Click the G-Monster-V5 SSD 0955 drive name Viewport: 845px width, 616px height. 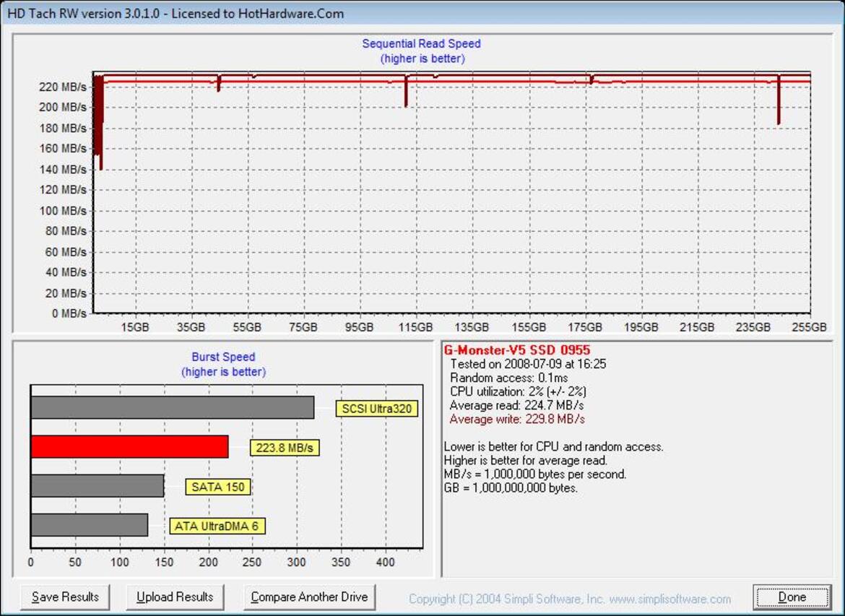point(516,350)
